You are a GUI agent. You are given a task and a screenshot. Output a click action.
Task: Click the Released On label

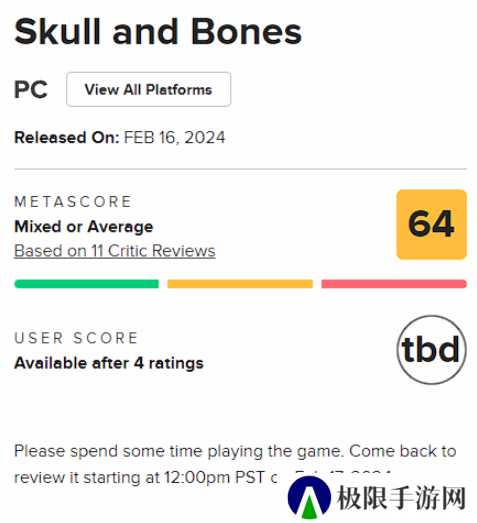pos(67,137)
